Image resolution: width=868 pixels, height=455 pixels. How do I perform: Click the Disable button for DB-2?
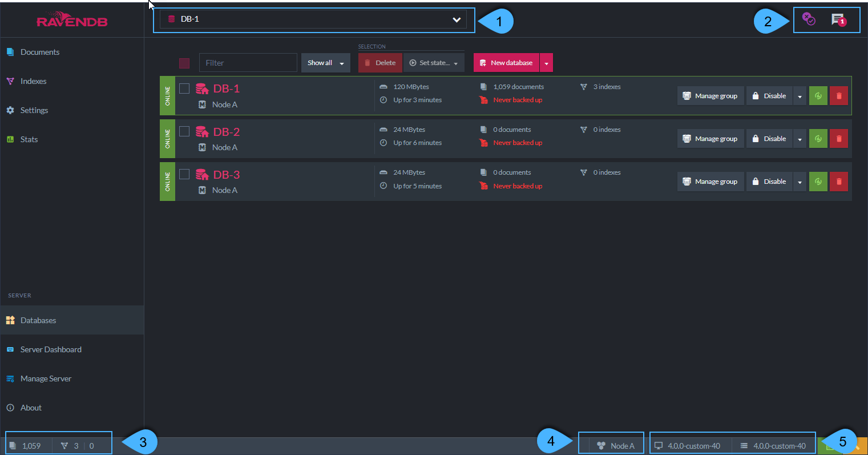click(769, 139)
